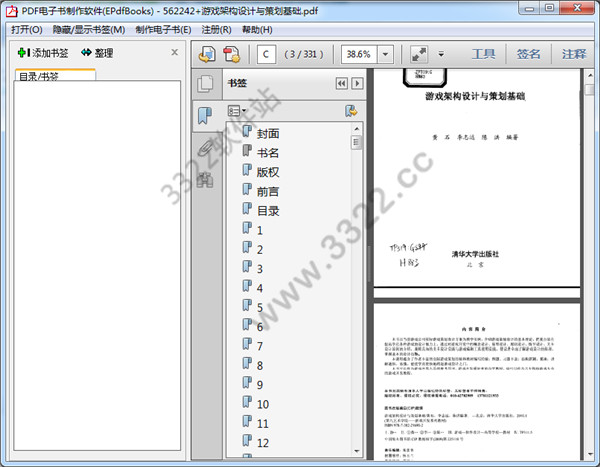Select the 目录/书签 tab
The width and height of the screenshot is (600, 467).
55,75
